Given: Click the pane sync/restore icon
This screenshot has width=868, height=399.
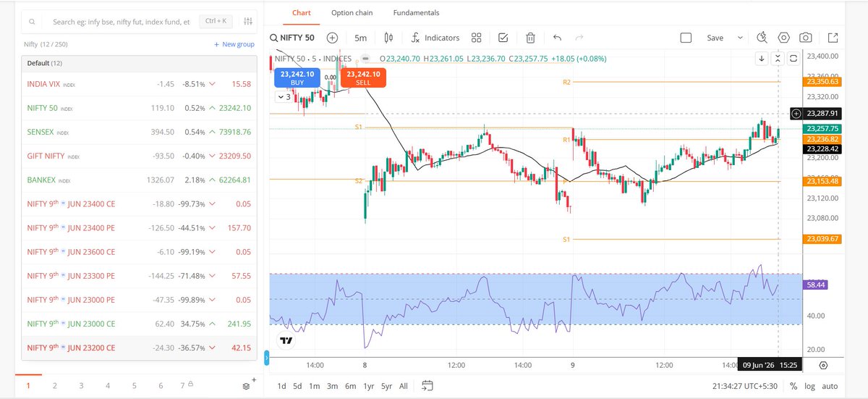Looking at the screenshot, I should (793, 58).
